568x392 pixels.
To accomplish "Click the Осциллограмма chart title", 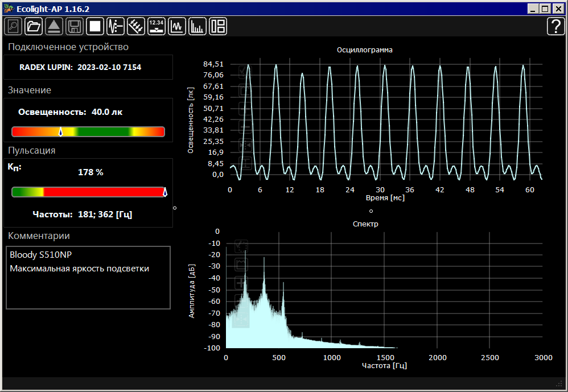I will (x=364, y=50).
